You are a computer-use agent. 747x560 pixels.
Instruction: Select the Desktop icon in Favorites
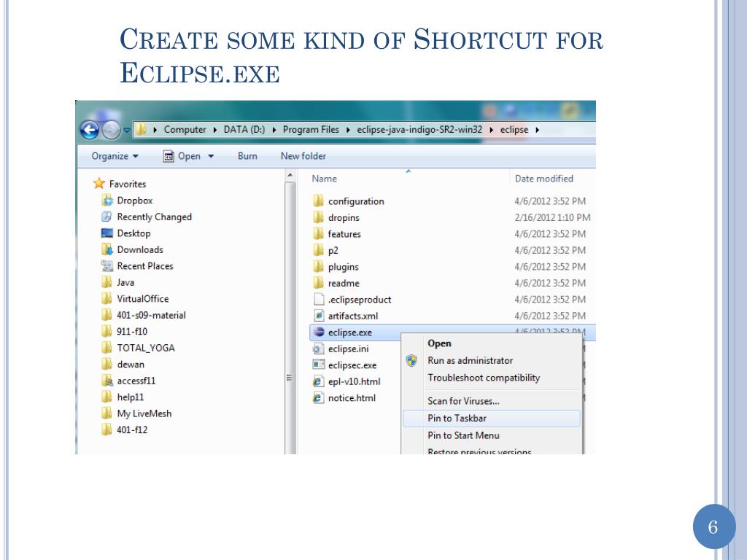click(107, 233)
